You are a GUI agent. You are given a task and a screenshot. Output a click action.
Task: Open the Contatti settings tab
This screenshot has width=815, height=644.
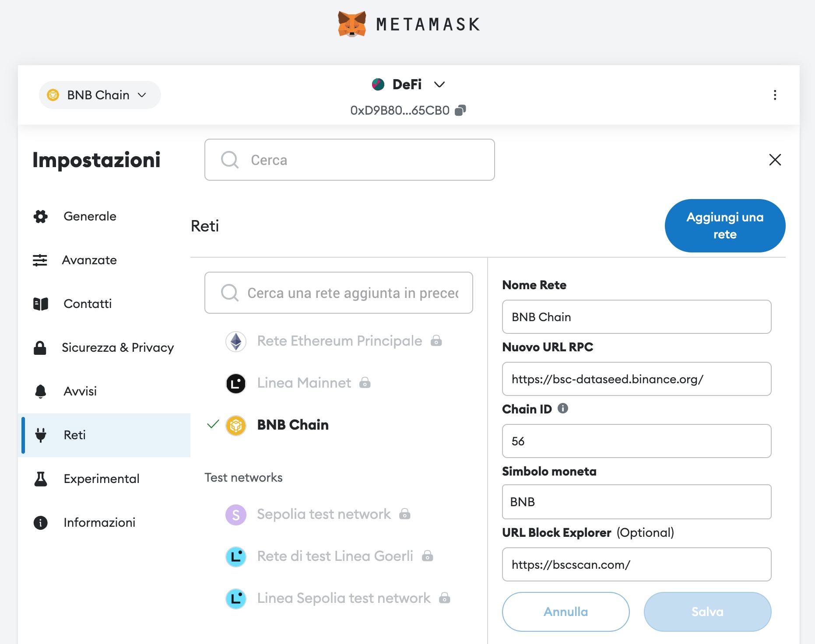pyautogui.click(x=104, y=304)
